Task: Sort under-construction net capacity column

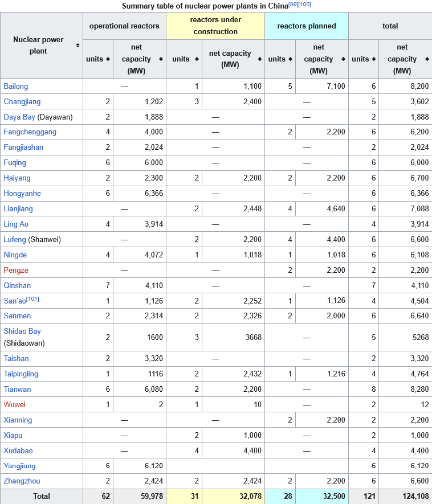Action: (259, 59)
